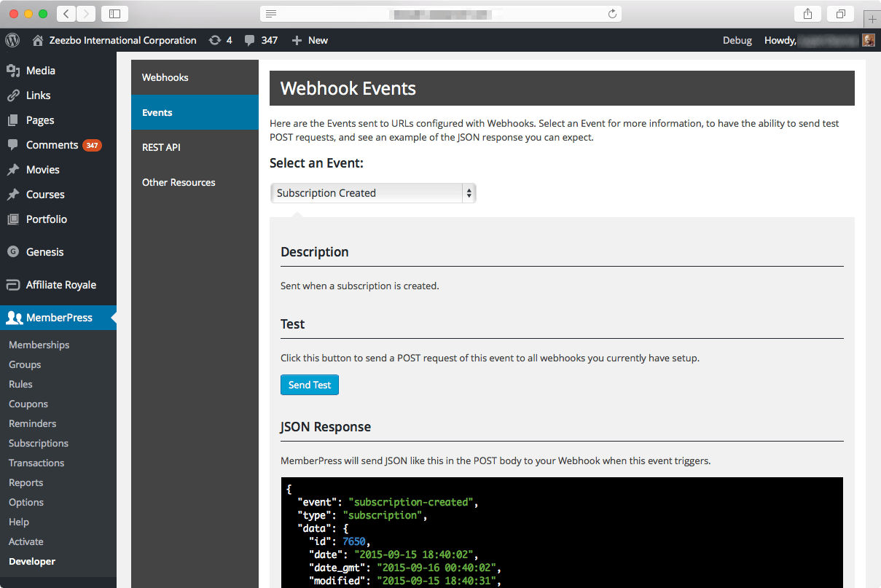Click the Movies pin icon

[13, 170]
